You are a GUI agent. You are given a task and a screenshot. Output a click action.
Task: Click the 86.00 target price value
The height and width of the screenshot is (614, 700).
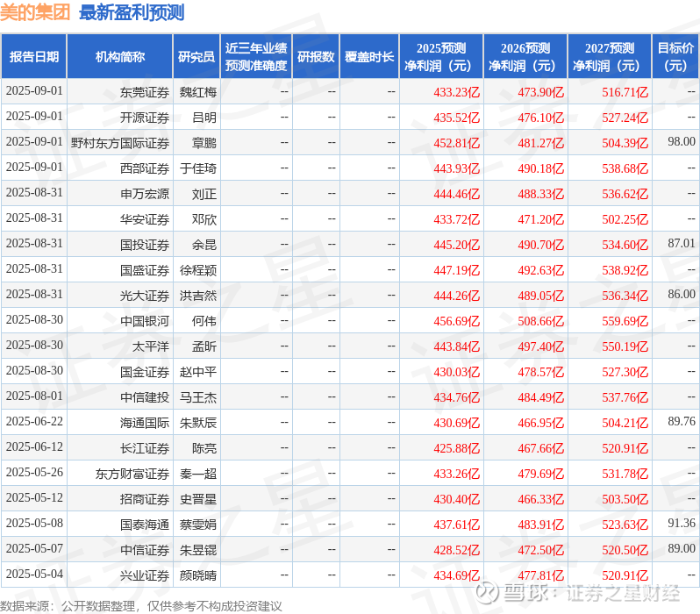(682, 294)
